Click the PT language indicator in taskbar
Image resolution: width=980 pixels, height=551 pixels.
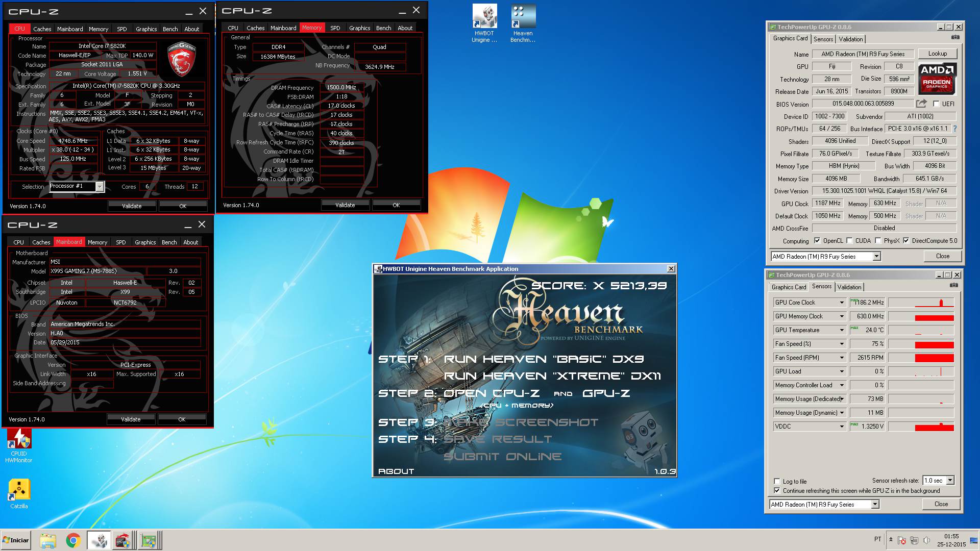pos(877,539)
